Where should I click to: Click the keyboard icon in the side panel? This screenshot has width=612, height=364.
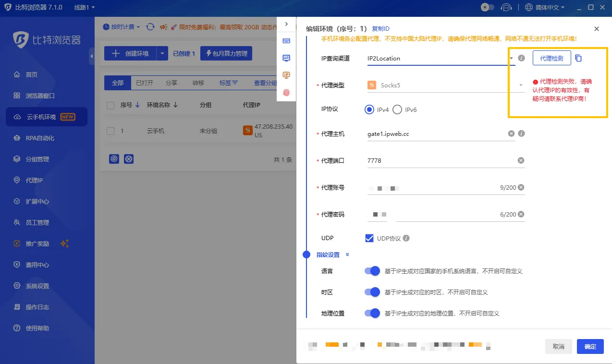pyautogui.click(x=286, y=42)
